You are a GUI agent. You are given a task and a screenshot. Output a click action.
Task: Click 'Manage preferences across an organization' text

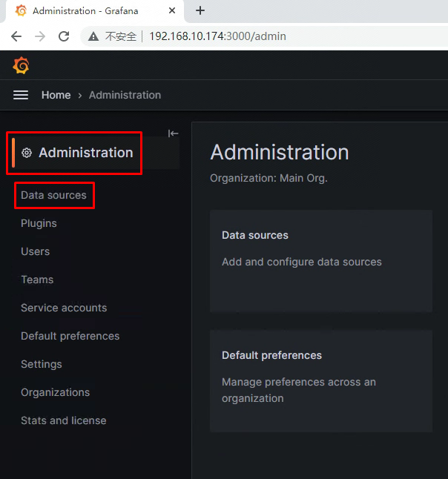click(299, 390)
